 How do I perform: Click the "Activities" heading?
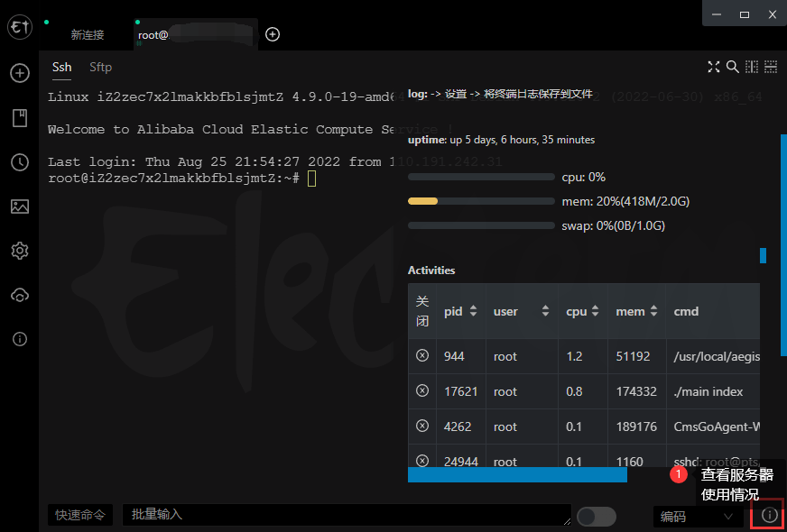431,271
